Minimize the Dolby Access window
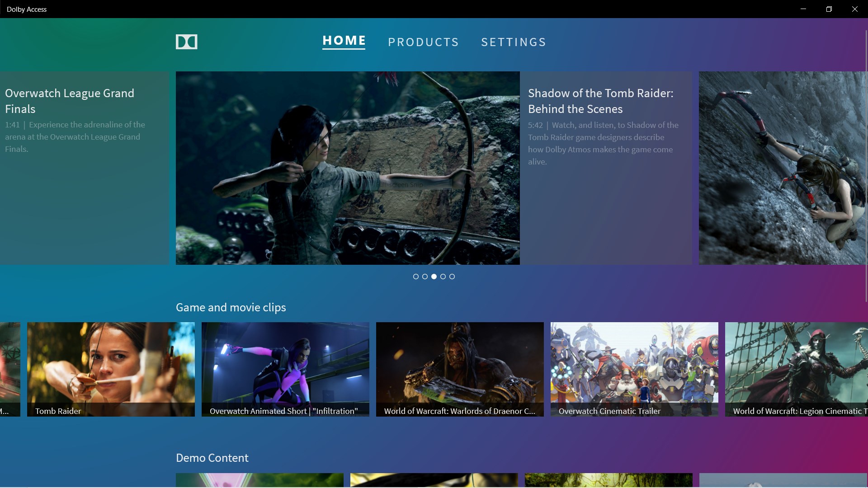The width and height of the screenshot is (868, 488). [803, 9]
